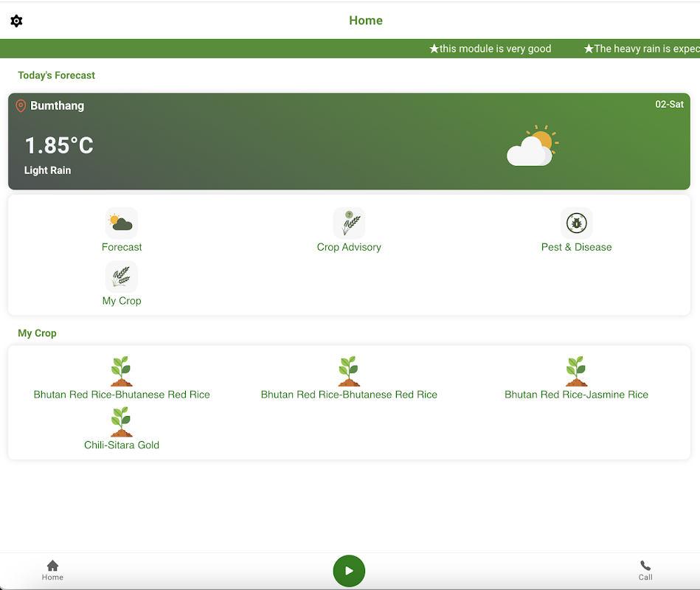Click the Chili-Sitara Gold crop name
Screen dimensions: 700x590
pos(122,445)
